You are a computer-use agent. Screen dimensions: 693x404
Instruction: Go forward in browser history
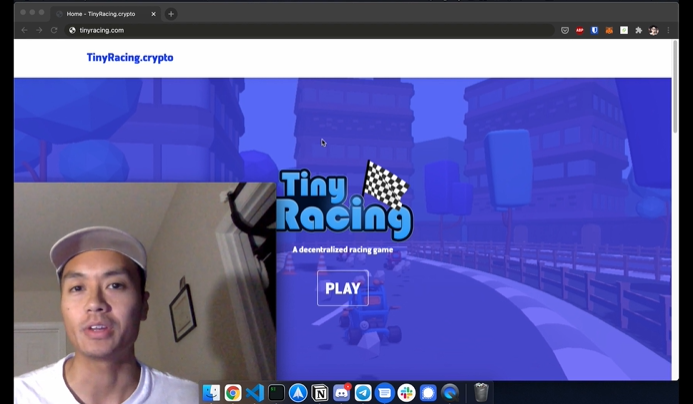point(39,30)
